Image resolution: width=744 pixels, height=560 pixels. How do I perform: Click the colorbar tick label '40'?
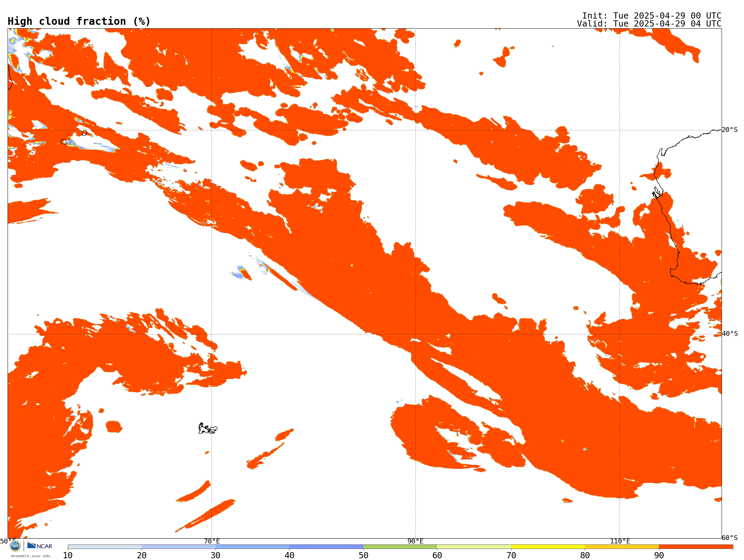tap(290, 556)
